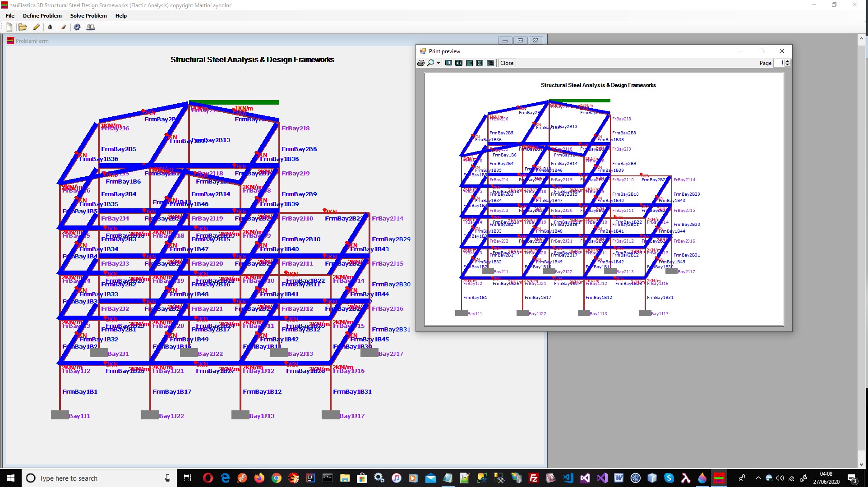Increase the page number with up stepper
The width and height of the screenshot is (868, 487).
(788, 61)
